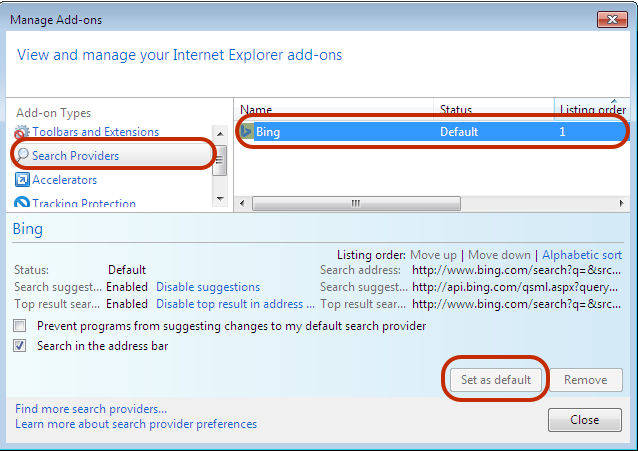Click Disable suggestions link

208,287
